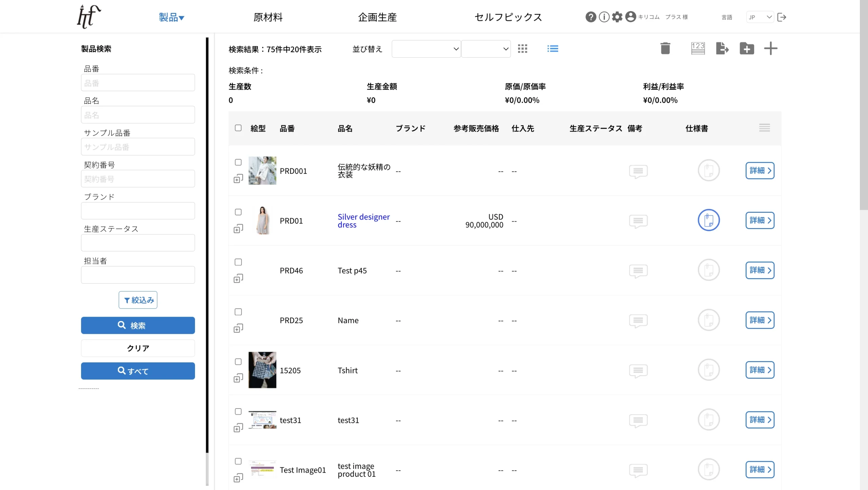Image resolution: width=868 pixels, height=490 pixels.
Task: Open the spec sheet icon for PRD01
Action: (x=709, y=220)
